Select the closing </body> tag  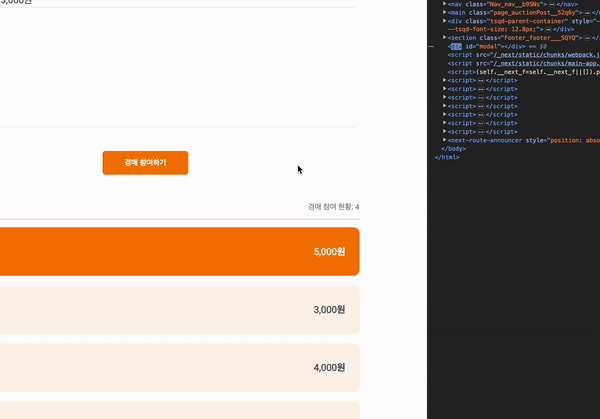pos(453,149)
